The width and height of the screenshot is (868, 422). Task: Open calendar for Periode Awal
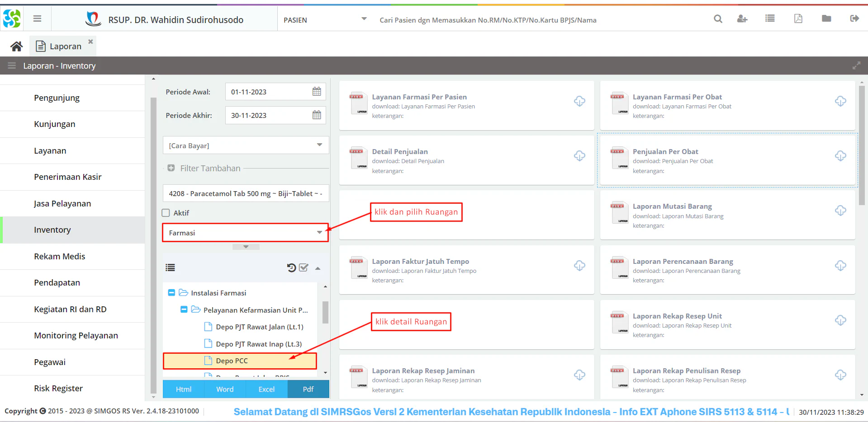[x=317, y=92]
